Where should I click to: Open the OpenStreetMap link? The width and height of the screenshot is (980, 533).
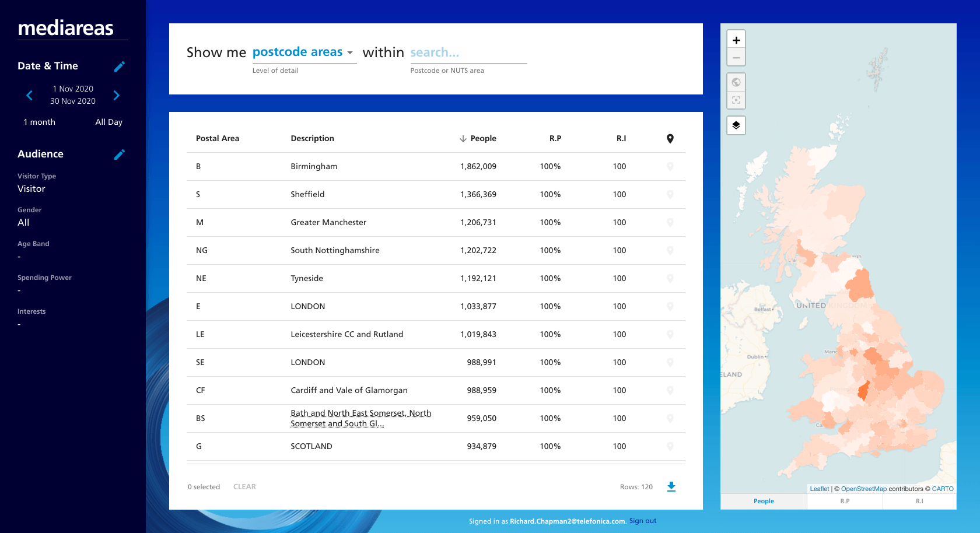pos(864,489)
